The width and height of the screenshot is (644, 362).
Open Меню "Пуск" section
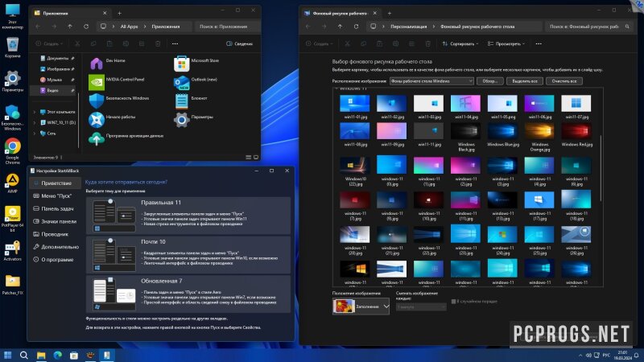pyautogui.click(x=56, y=195)
